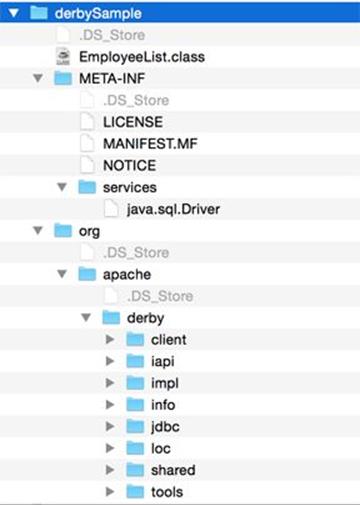Expand the impl folder triangle
Viewport: 360px width, 505px height.
click(x=110, y=383)
